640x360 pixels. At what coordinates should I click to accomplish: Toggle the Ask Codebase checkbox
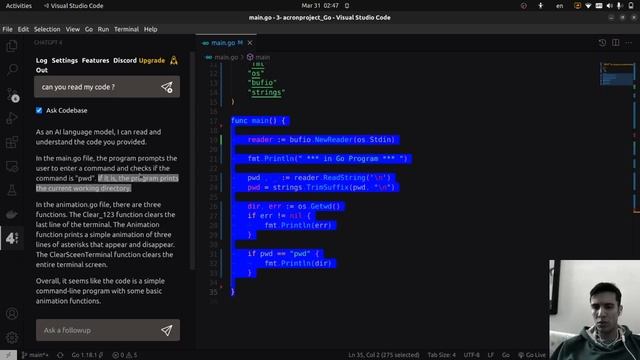pyautogui.click(x=39, y=110)
